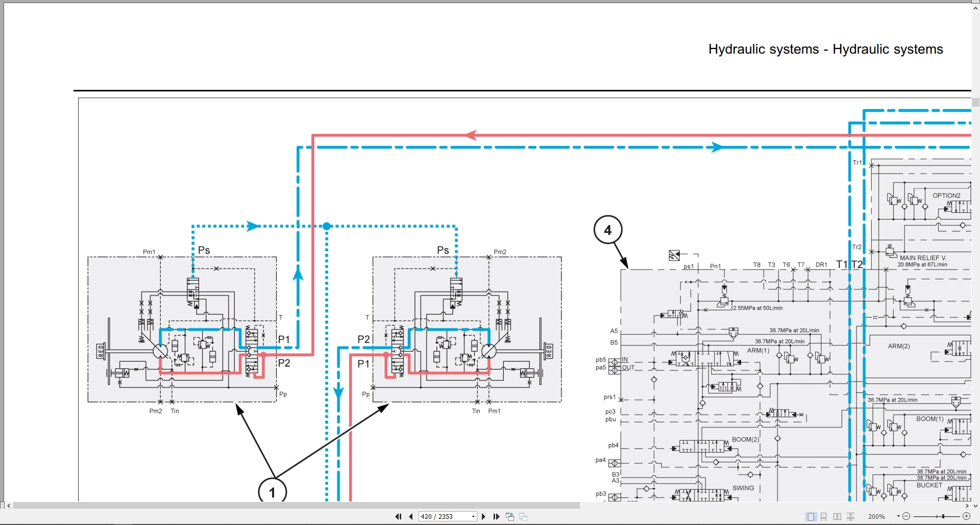Click the 'pbu' port label
980x525 pixels.
611,419
